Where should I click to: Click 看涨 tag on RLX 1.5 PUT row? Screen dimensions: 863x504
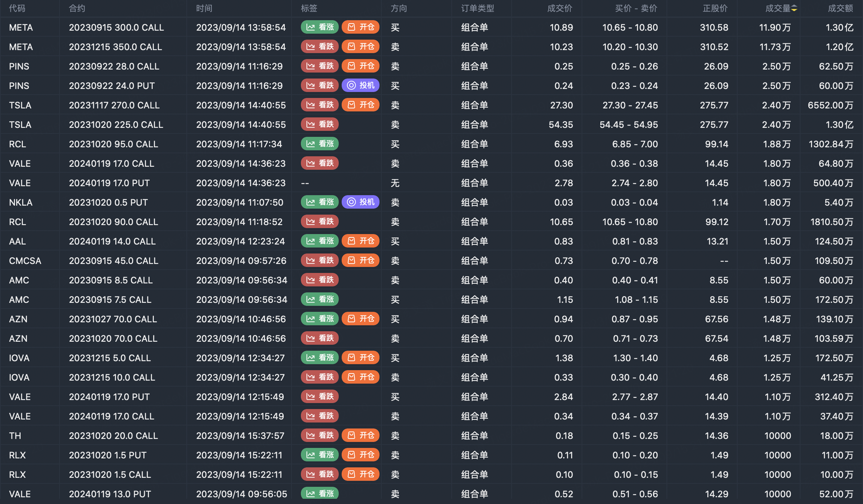tap(320, 455)
